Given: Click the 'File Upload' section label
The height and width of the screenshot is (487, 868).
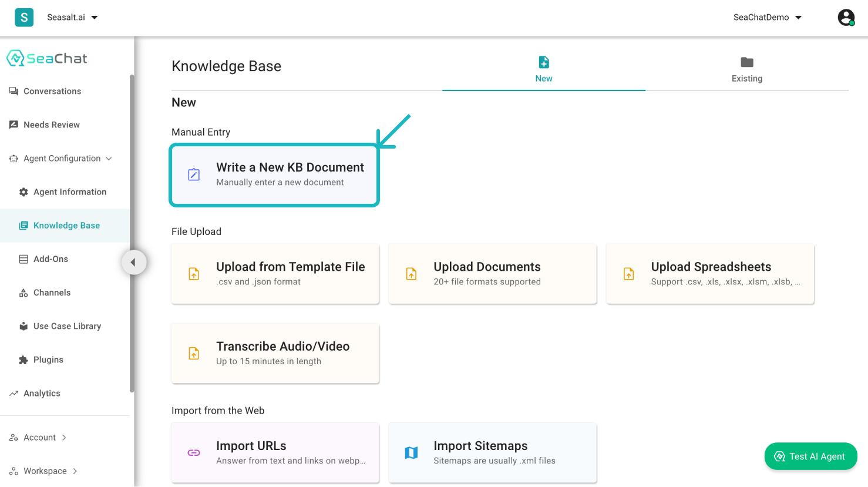Looking at the screenshot, I should tap(196, 231).
